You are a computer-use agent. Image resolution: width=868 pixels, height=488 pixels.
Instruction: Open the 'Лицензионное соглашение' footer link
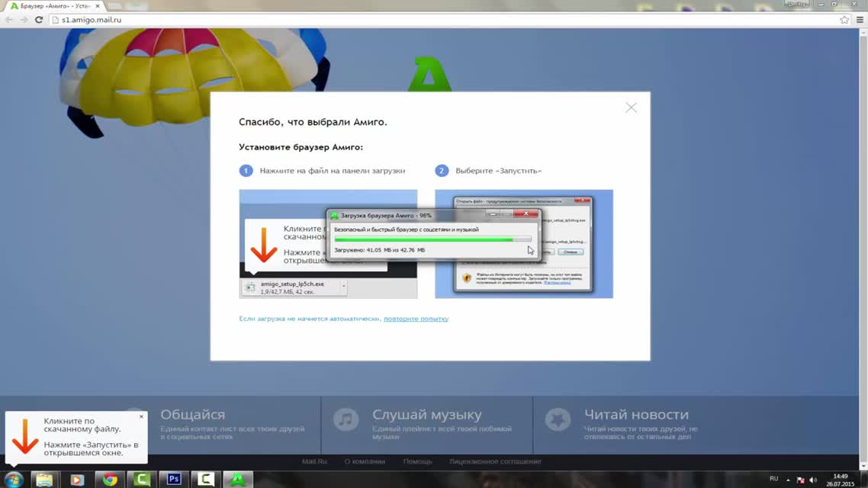[495, 461]
